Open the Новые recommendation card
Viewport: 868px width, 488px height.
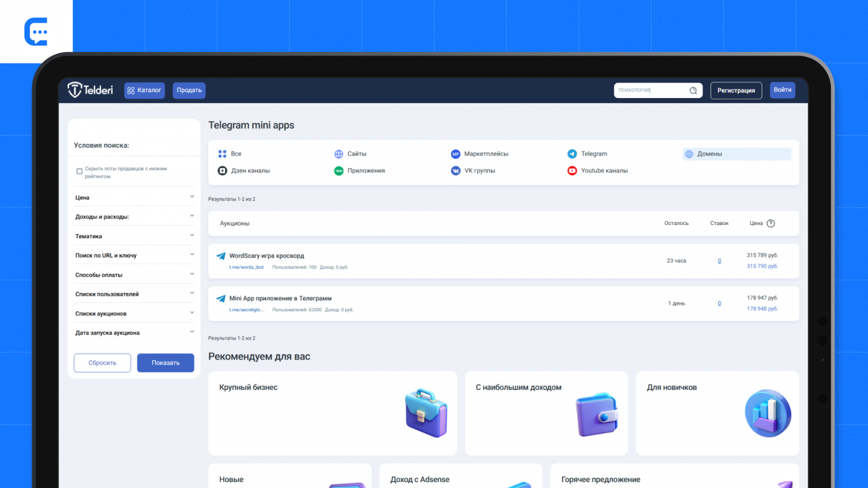click(x=290, y=476)
